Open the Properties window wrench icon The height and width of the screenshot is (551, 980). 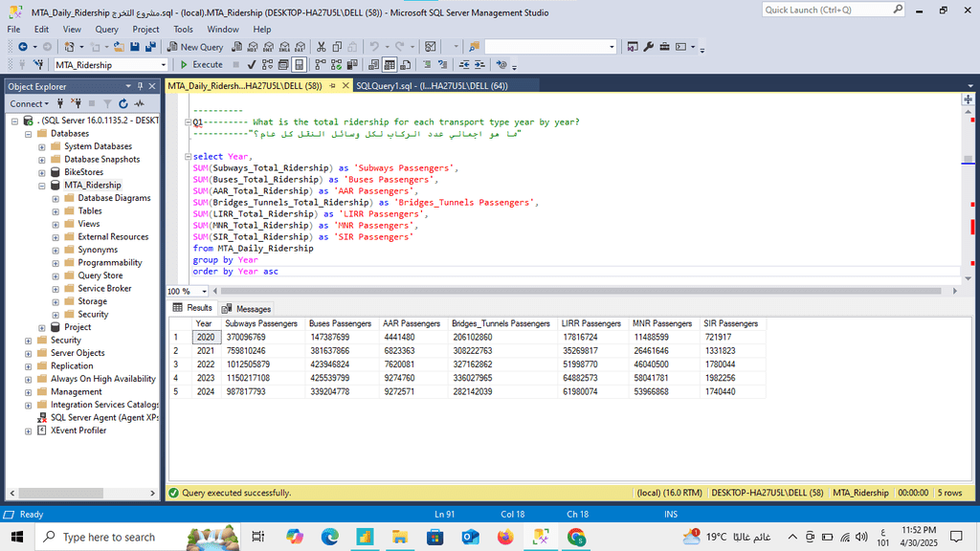[x=649, y=47]
